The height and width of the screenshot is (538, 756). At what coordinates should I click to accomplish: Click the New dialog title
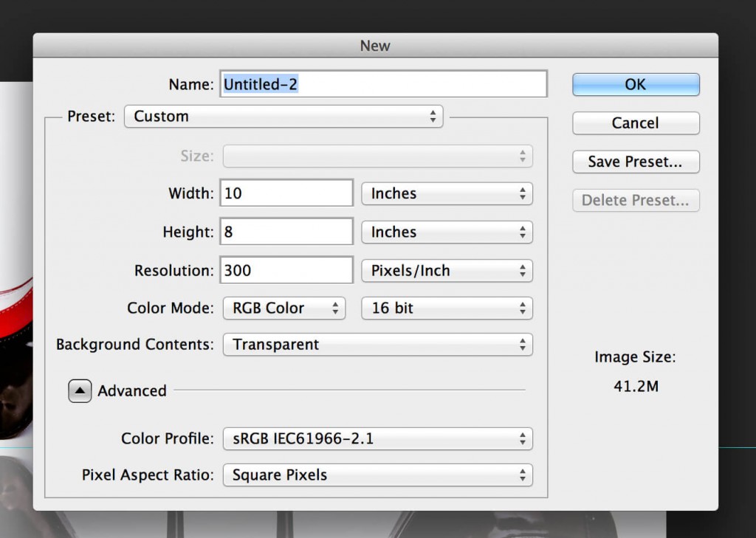coord(375,46)
